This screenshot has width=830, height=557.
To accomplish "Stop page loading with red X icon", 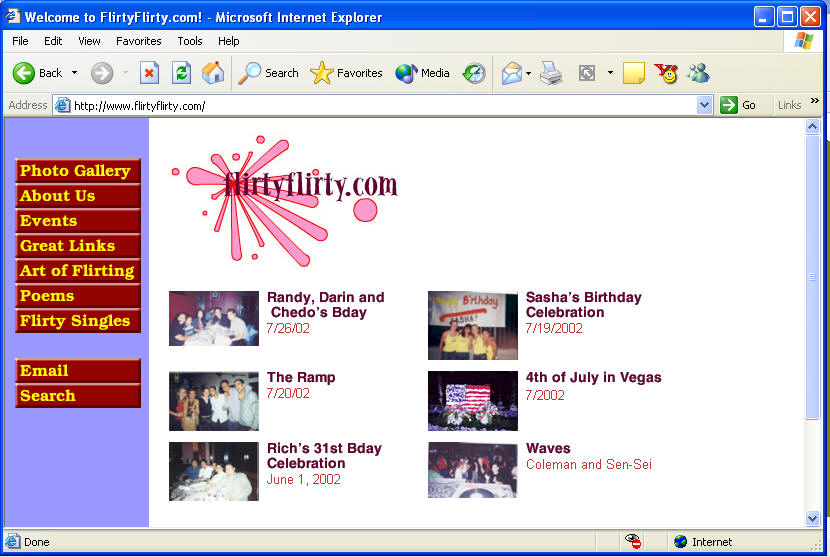I will tap(149, 73).
